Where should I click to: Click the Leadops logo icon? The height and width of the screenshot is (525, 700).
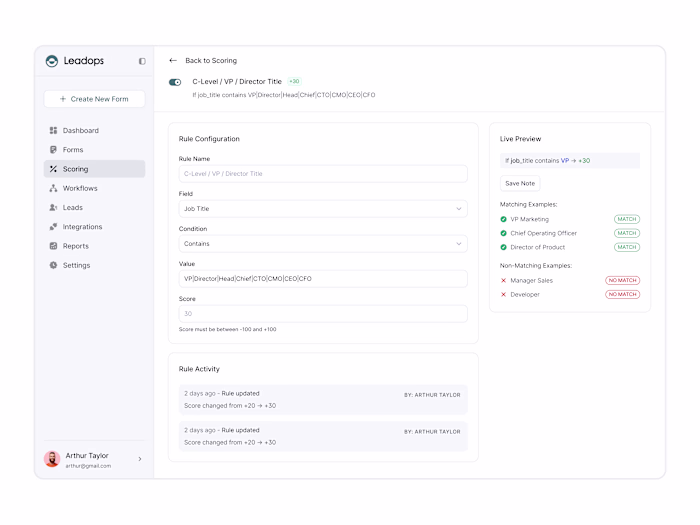pos(52,61)
